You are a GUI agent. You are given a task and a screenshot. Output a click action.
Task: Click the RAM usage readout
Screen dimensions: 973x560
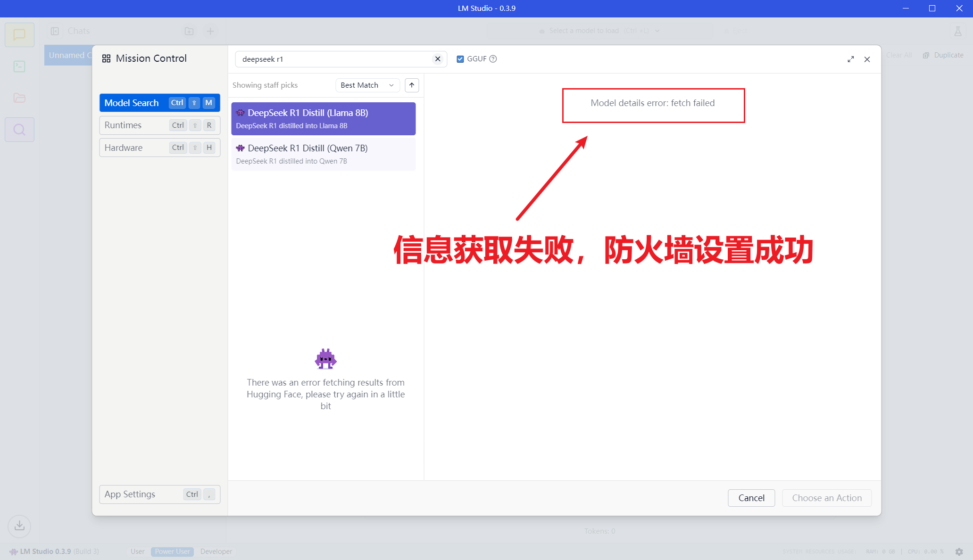(880, 552)
